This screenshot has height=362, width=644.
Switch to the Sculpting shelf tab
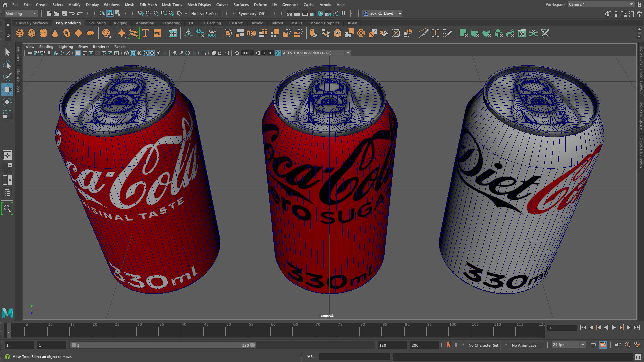(x=97, y=23)
